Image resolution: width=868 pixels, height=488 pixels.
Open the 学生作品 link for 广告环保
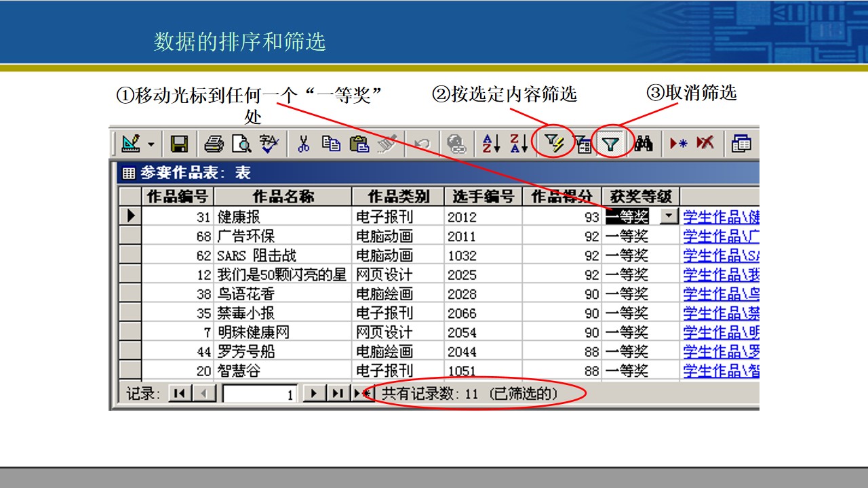tap(721, 236)
